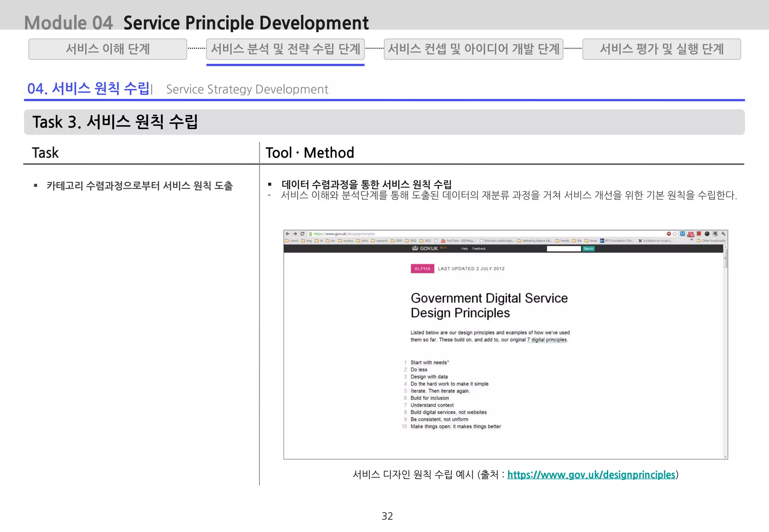Open the '2010' bookmark folder

pyautogui.click(x=397, y=240)
